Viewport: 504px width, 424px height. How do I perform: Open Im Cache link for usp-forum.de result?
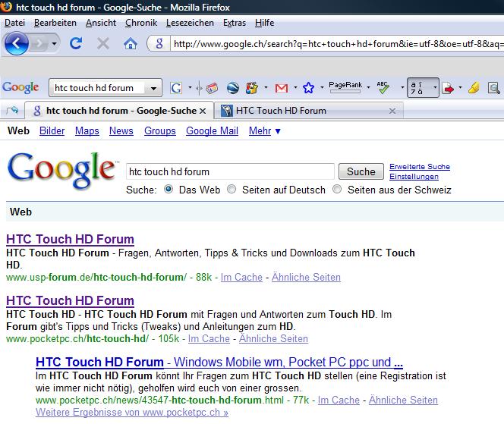pos(241,277)
